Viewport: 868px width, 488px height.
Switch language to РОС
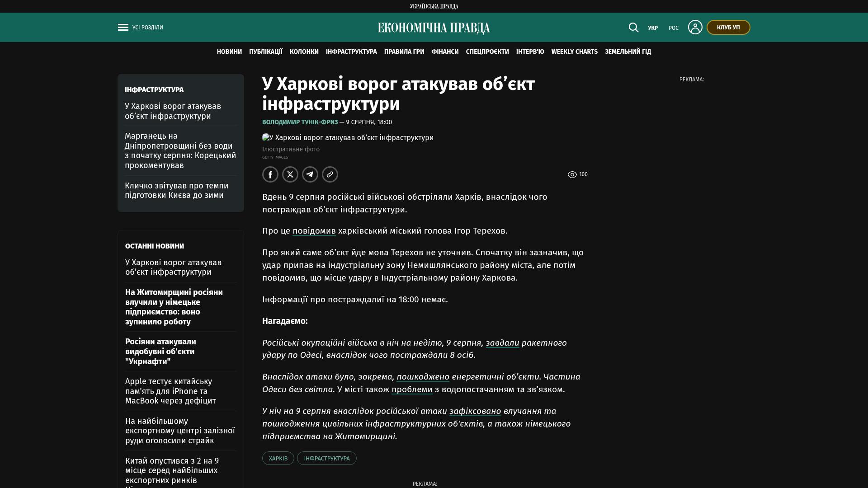coord(674,28)
